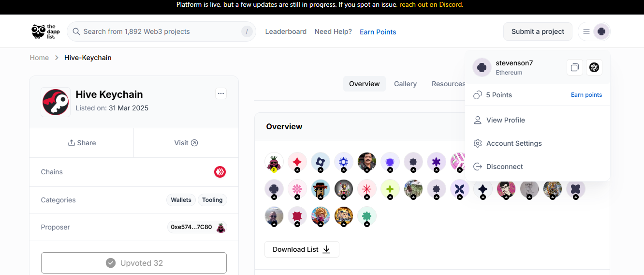Open the upvoter with podcast group avatar
This screenshot has width=644, height=275.
click(x=344, y=216)
